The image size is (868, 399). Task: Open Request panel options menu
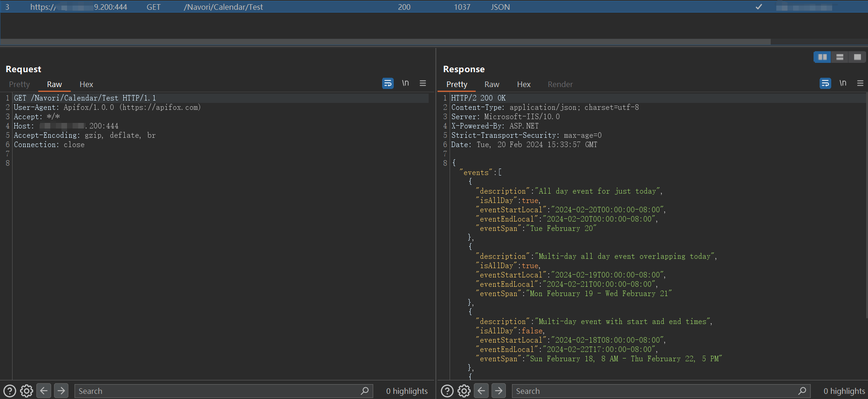tap(423, 83)
